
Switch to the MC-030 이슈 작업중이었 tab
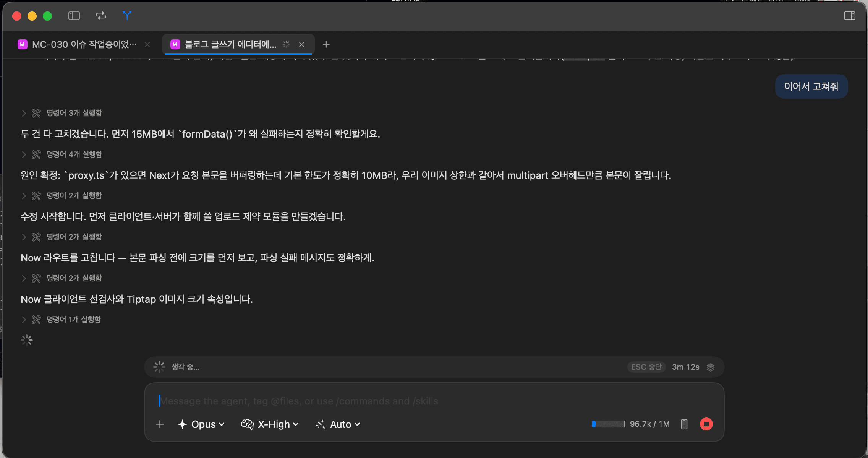tap(84, 44)
